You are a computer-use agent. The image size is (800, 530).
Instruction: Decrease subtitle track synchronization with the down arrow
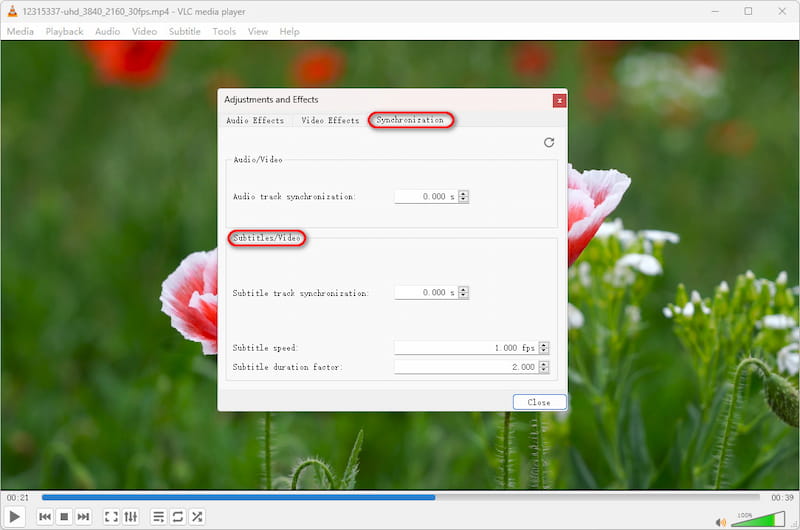point(463,295)
